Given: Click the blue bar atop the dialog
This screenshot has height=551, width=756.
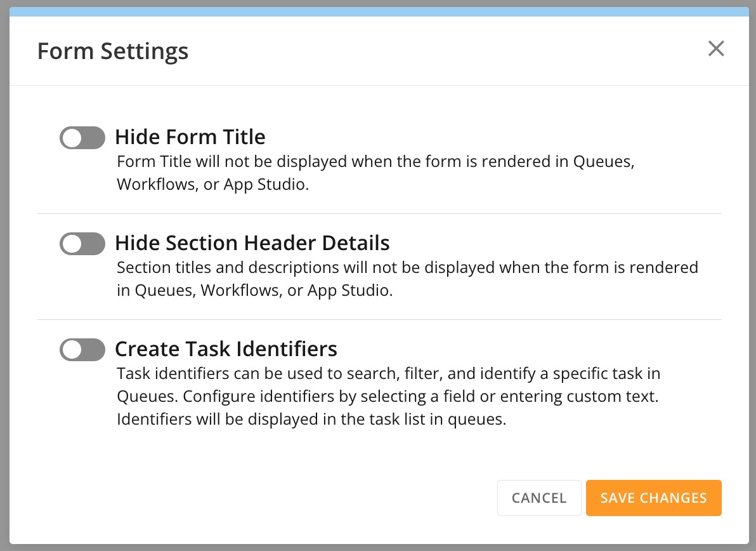Looking at the screenshot, I should [x=378, y=11].
